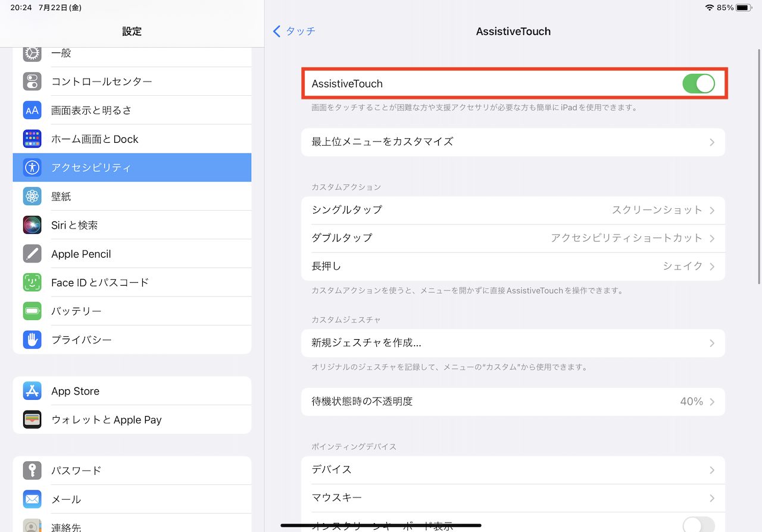Turn off the AssistiveTouch switch

pos(698,84)
